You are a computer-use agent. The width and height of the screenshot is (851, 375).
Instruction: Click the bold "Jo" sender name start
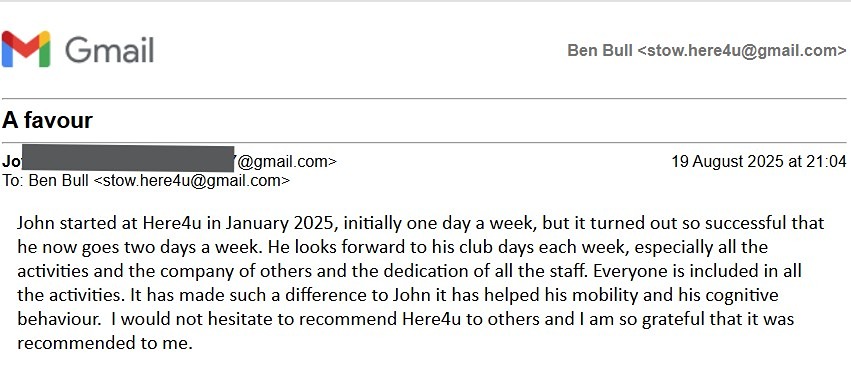coord(12,162)
